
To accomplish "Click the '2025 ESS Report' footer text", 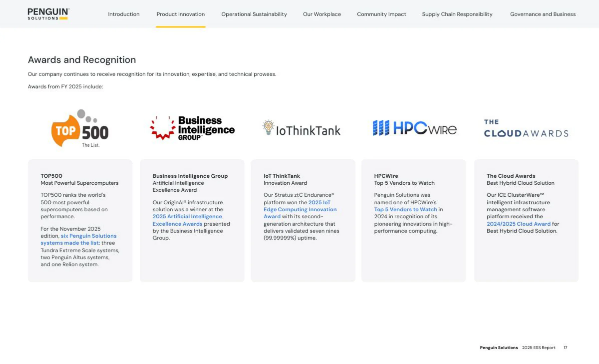I will [538, 347].
